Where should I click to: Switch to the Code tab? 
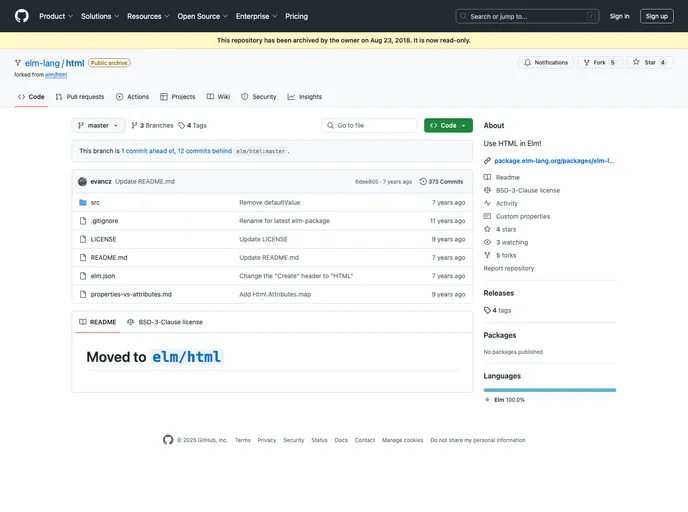31,97
